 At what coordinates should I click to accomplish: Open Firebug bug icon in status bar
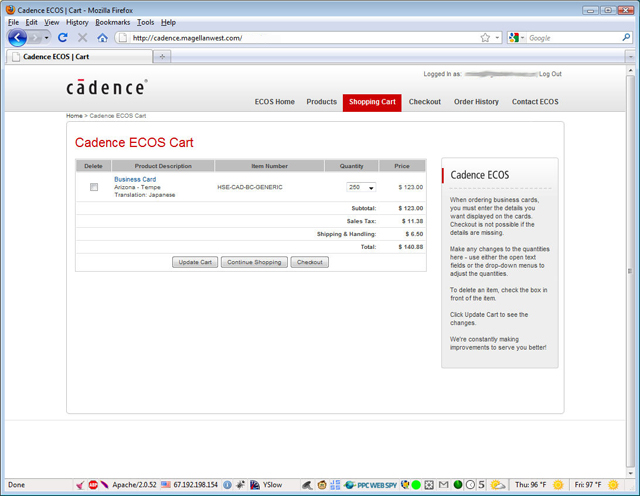click(x=240, y=485)
